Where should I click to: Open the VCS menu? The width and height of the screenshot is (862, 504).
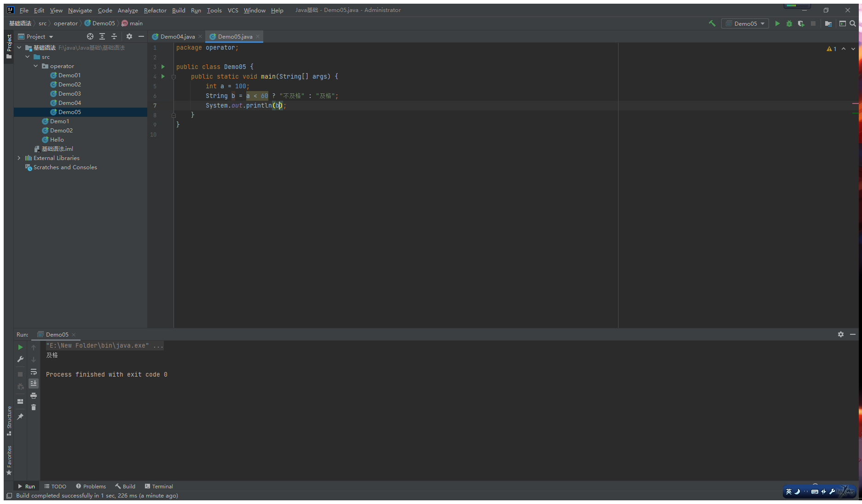233,10
